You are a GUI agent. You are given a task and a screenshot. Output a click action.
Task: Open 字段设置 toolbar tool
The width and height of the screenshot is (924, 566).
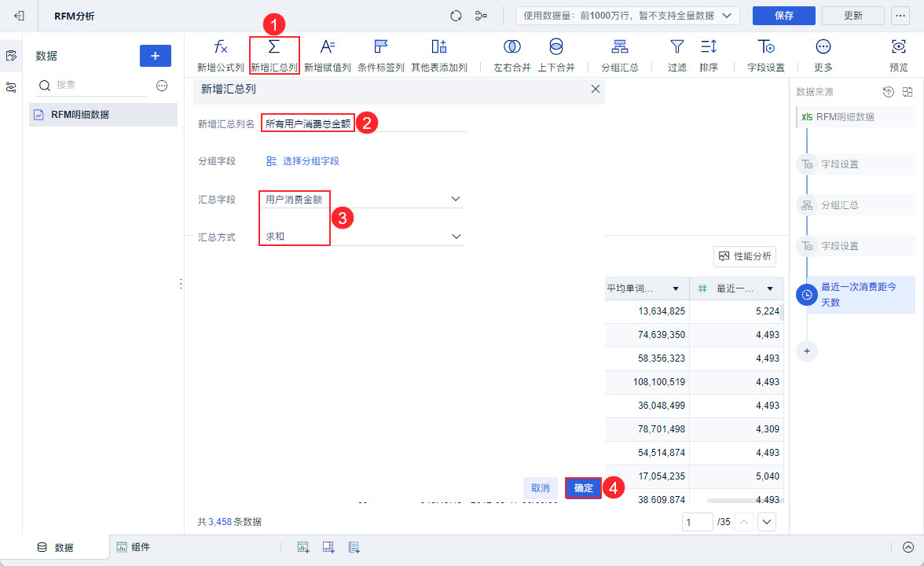(765, 55)
